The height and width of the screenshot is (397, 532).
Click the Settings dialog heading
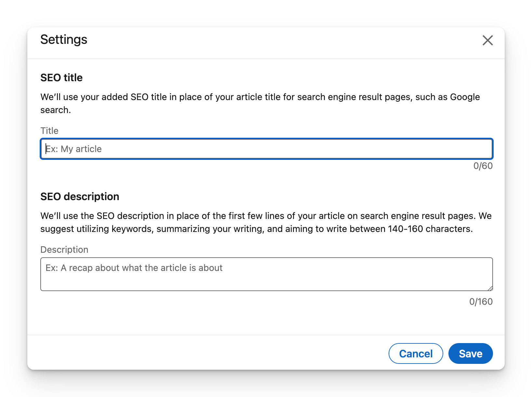coord(64,40)
